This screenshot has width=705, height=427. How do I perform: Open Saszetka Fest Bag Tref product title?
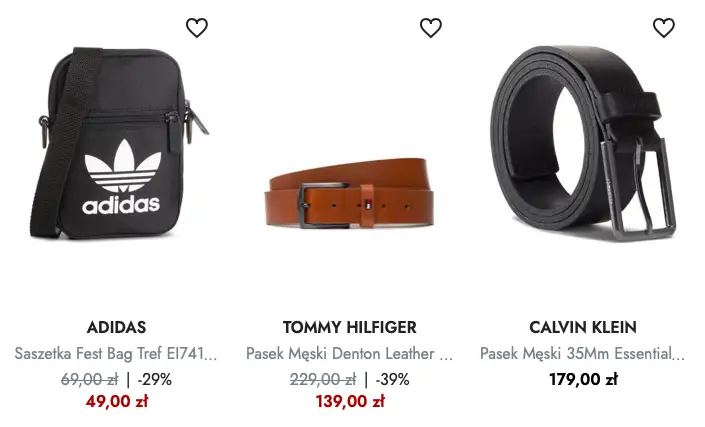[x=116, y=354]
